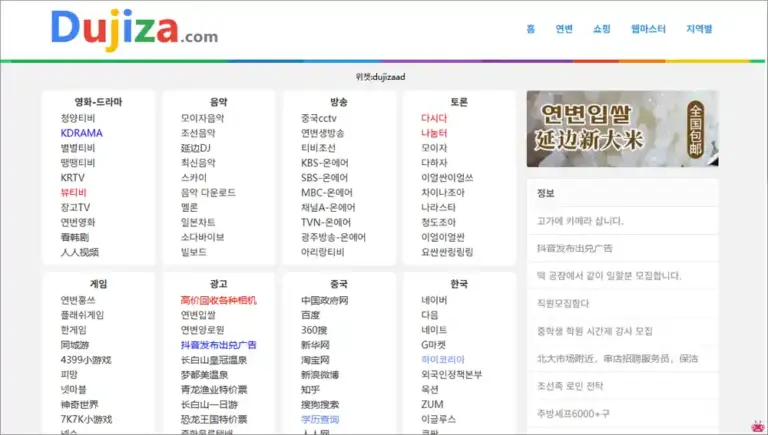Open the 연변 navigation item
Viewport: 768px width, 435px height.
pos(564,29)
